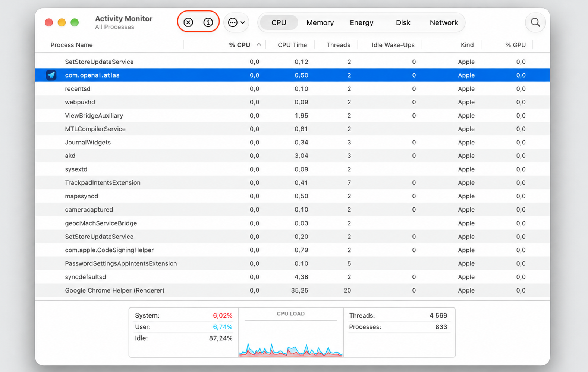Select the mapssyncd process row

[292, 196]
